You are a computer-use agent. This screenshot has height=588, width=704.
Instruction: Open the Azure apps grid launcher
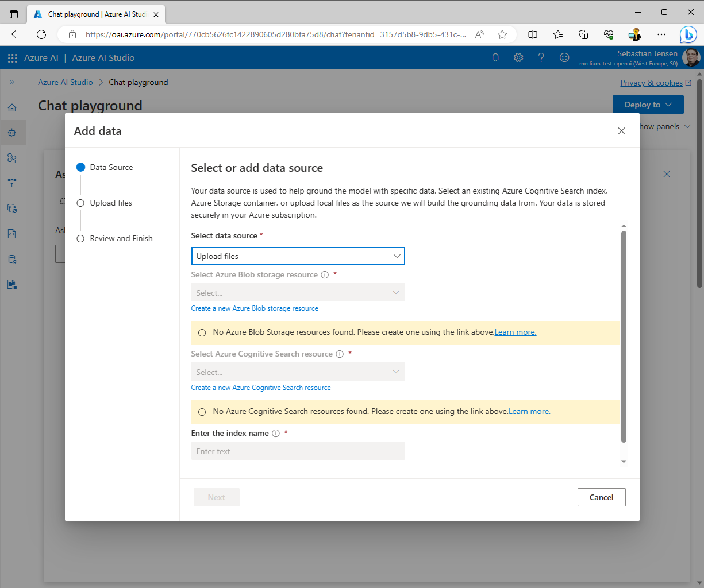(12, 58)
